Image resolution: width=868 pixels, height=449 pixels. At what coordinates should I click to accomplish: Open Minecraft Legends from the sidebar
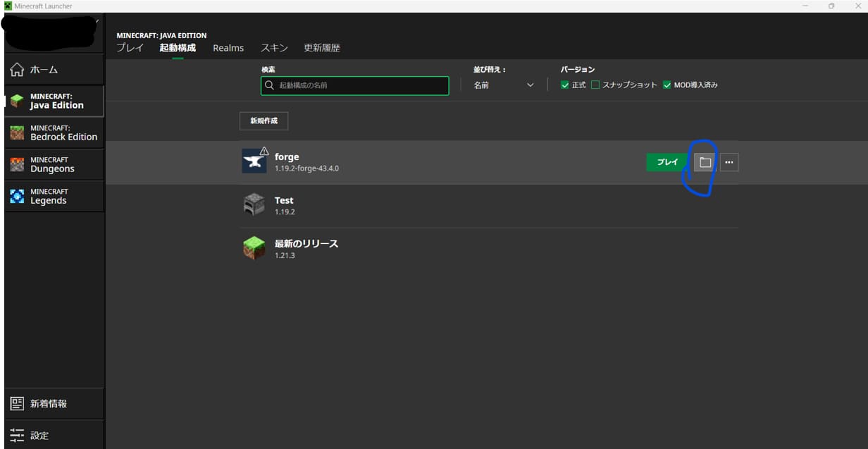(54, 196)
